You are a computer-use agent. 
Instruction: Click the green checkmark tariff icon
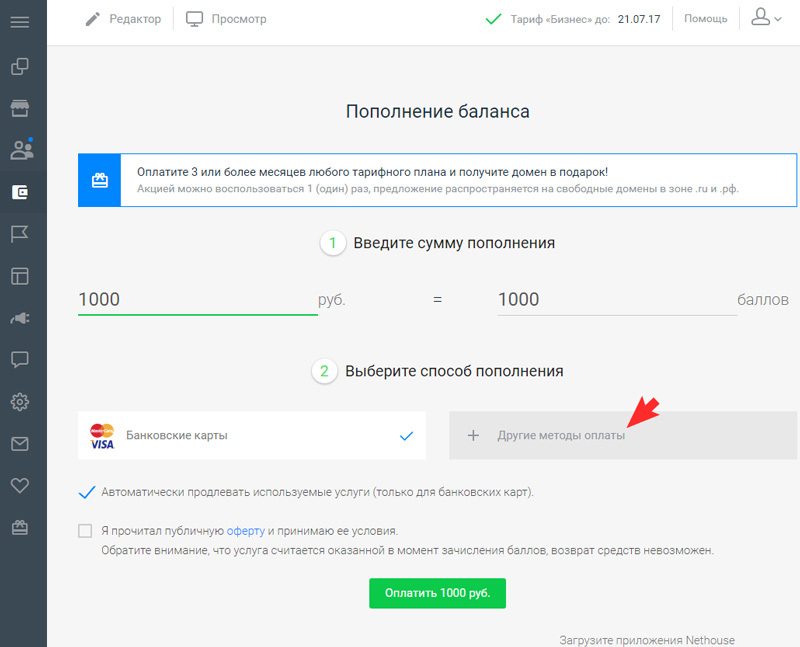pyautogui.click(x=493, y=19)
